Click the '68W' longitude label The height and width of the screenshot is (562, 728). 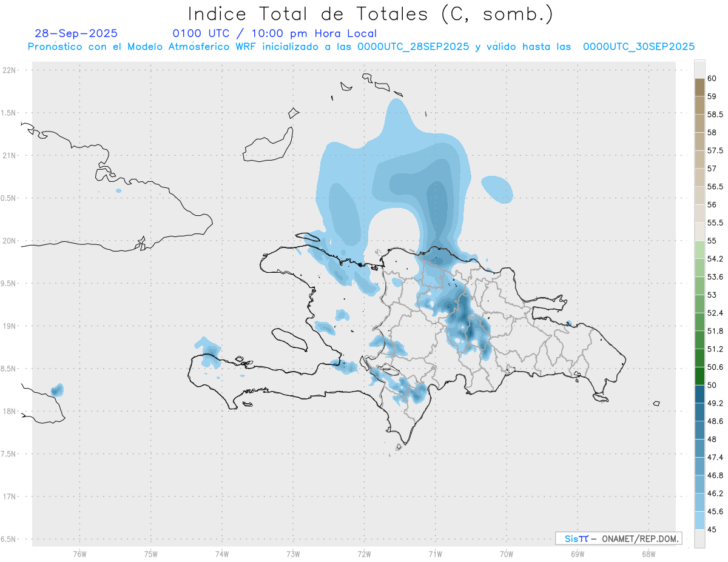[649, 554]
